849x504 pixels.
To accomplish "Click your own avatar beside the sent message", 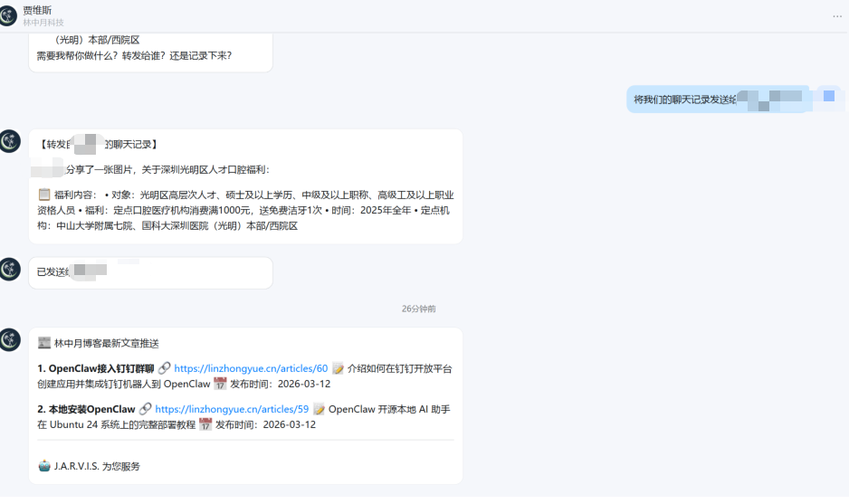I will pos(828,95).
